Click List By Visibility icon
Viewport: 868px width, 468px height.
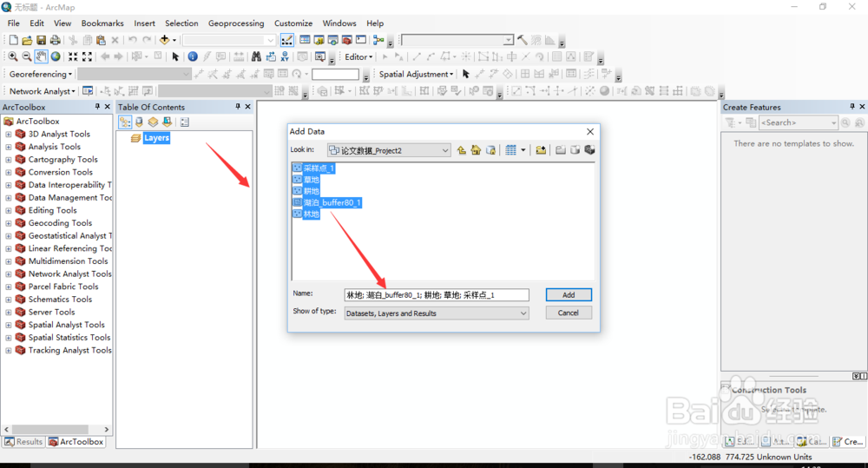[x=153, y=122]
